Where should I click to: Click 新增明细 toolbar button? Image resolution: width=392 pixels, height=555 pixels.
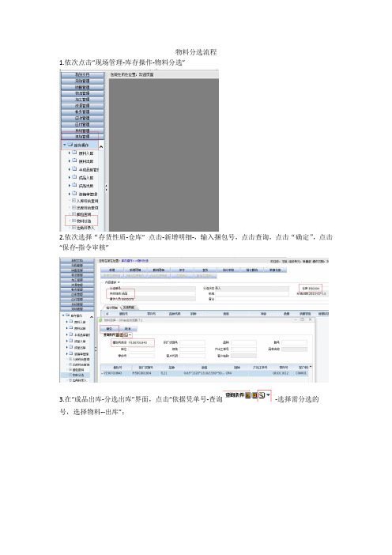[135, 270]
